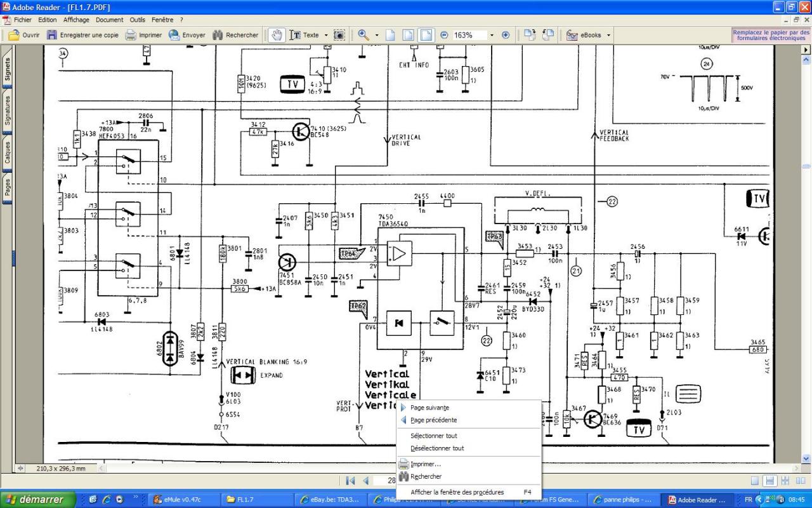Choose Désélectionner tout in context menu
This screenshot has width=812, height=508.
(468, 448)
